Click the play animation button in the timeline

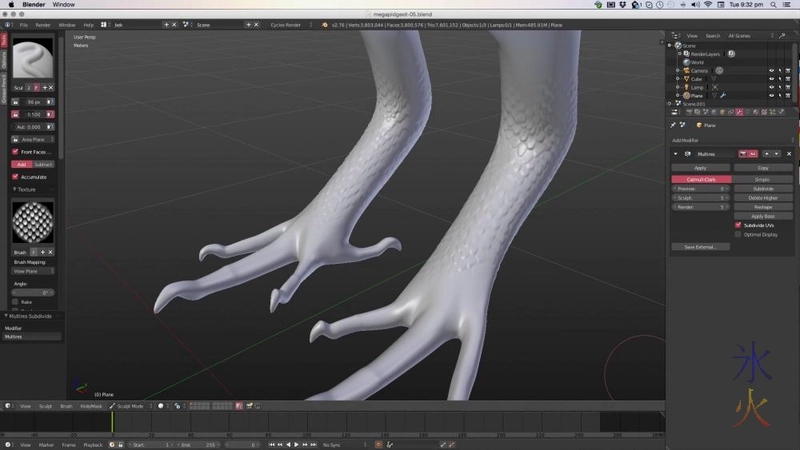point(297,444)
